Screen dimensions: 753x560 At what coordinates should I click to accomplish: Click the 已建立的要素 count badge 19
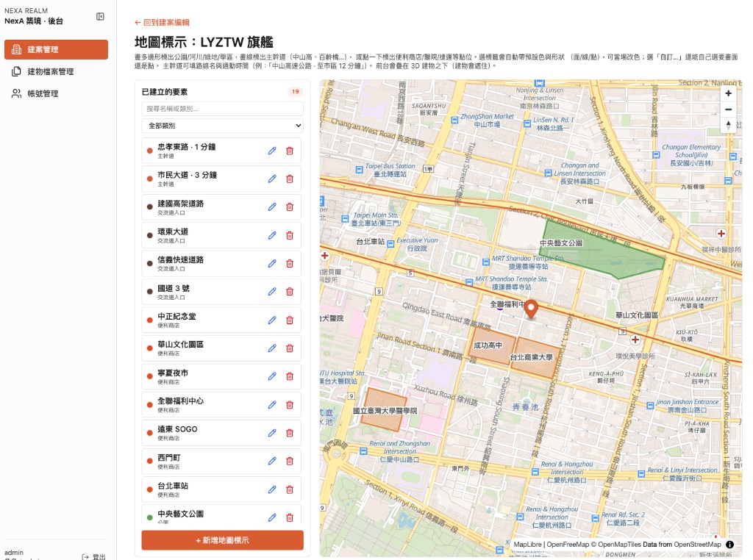(295, 91)
